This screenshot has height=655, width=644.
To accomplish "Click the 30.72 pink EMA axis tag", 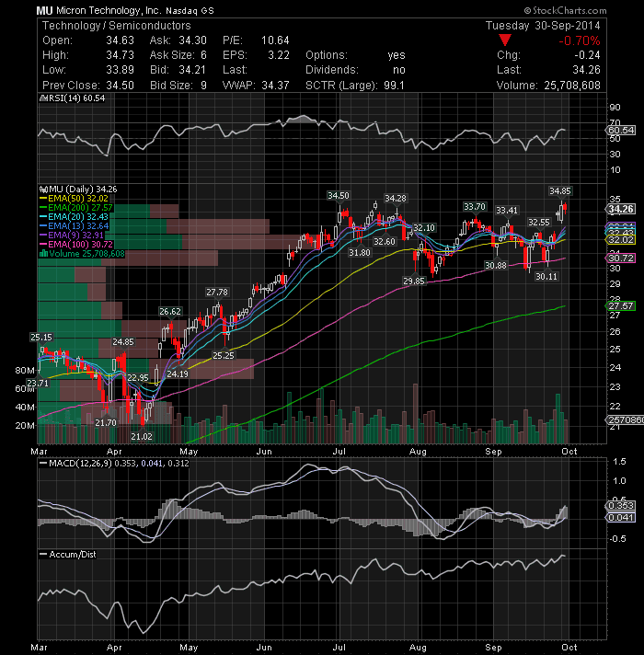I will [x=621, y=258].
